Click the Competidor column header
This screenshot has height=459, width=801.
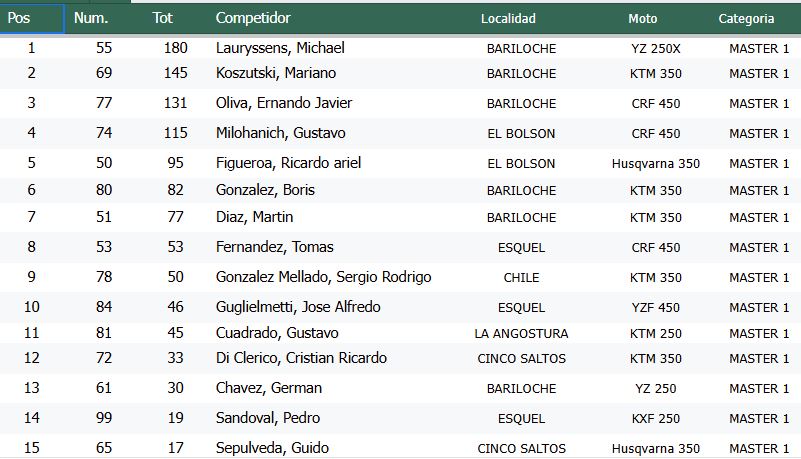(x=253, y=18)
